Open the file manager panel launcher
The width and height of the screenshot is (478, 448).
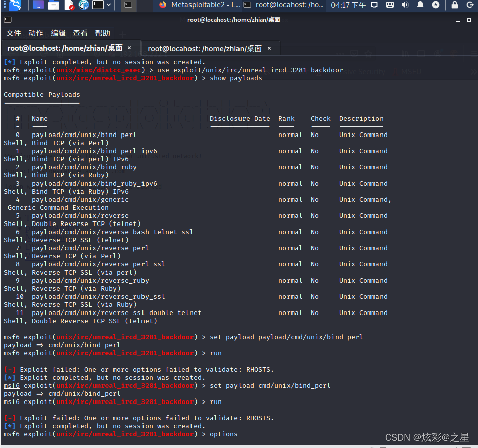click(54, 5)
